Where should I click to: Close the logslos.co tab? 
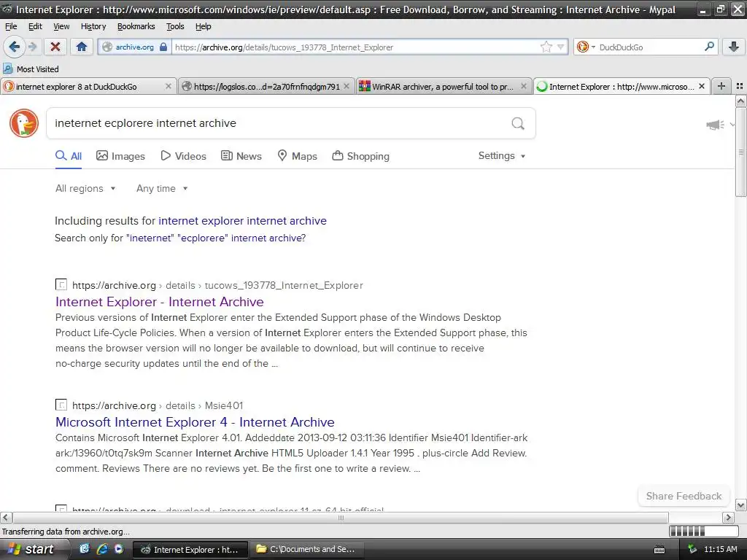click(347, 86)
